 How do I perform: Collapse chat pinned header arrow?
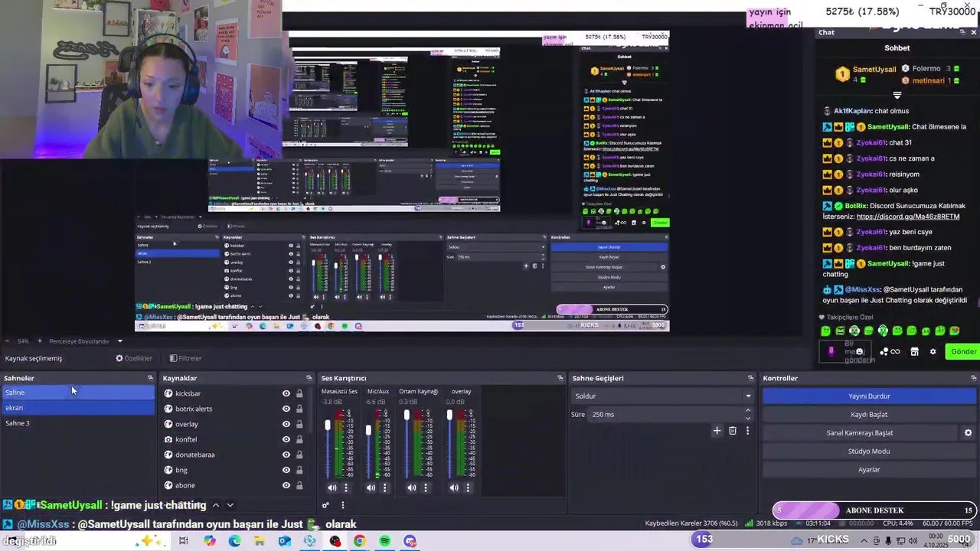point(897,96)
